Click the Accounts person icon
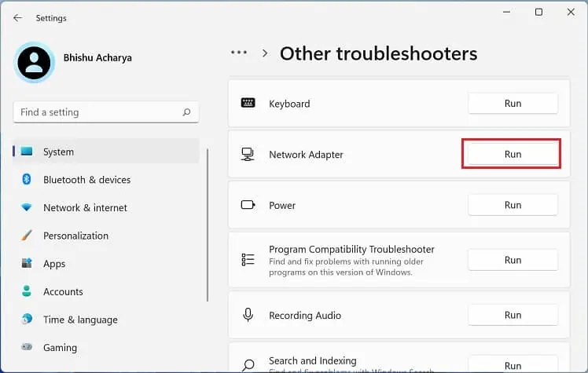Viewport: 588px width, 373px height. point(27,291)
